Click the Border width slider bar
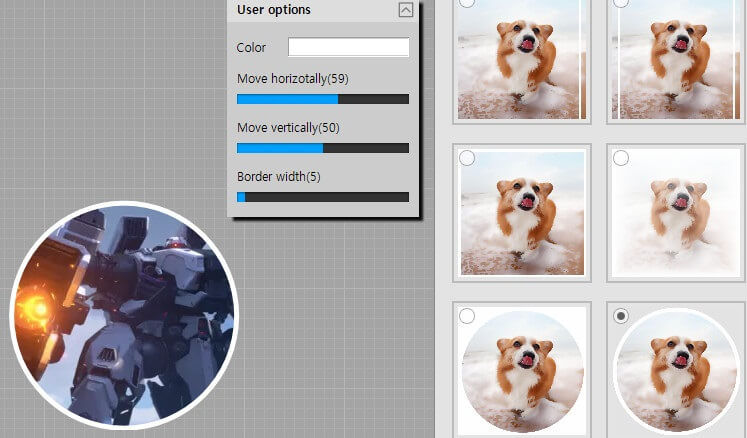This screenshot has width=747, height=438. [322, 197]
